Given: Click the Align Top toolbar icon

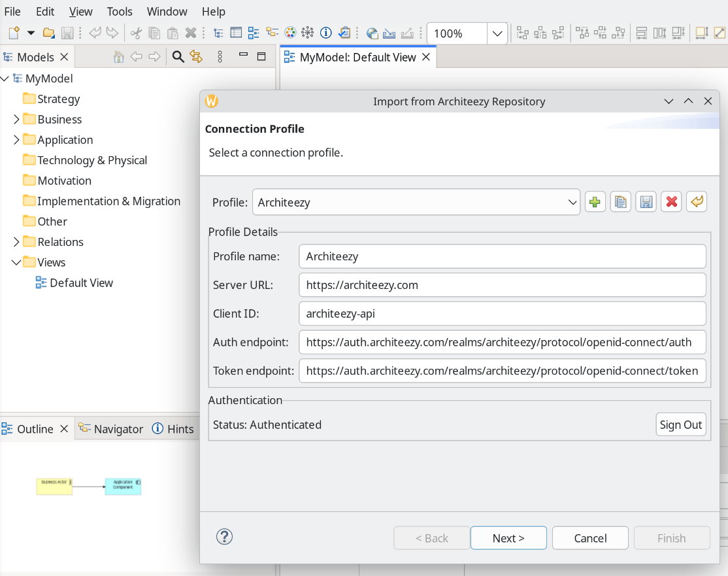Looking at the screenshot, I should point(582,33).
